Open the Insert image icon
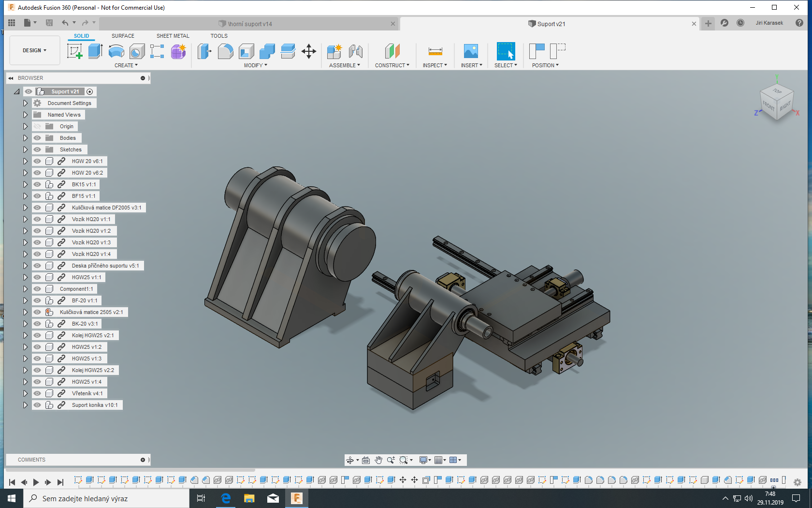 (x=471, y=51)
